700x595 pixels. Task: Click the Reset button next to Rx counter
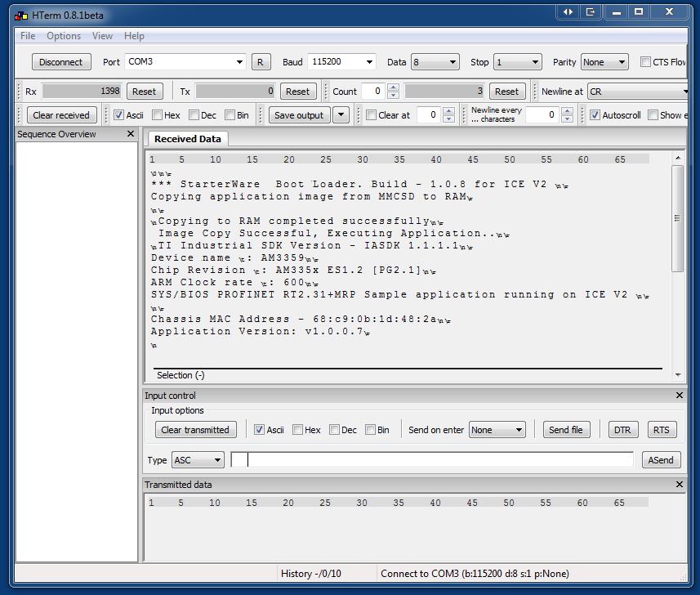pyautogui.click(x=145, y=91)
